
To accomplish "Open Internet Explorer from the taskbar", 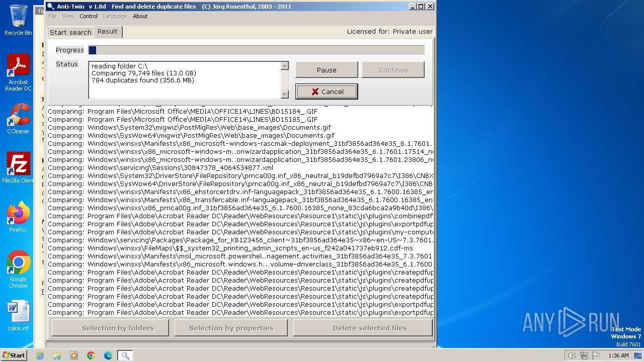I will coord(40,355).
